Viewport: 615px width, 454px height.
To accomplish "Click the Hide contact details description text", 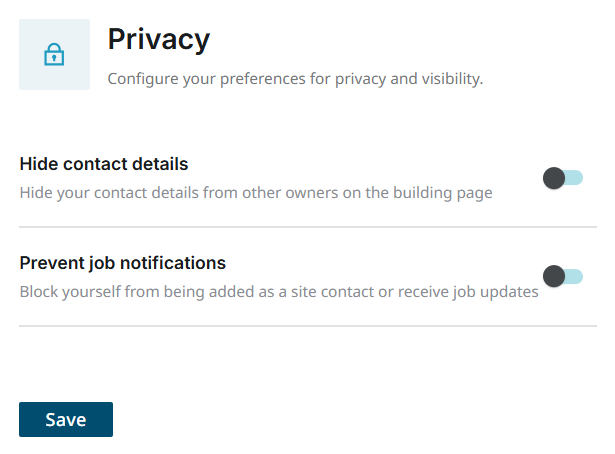I will click(x=256, y=192).
